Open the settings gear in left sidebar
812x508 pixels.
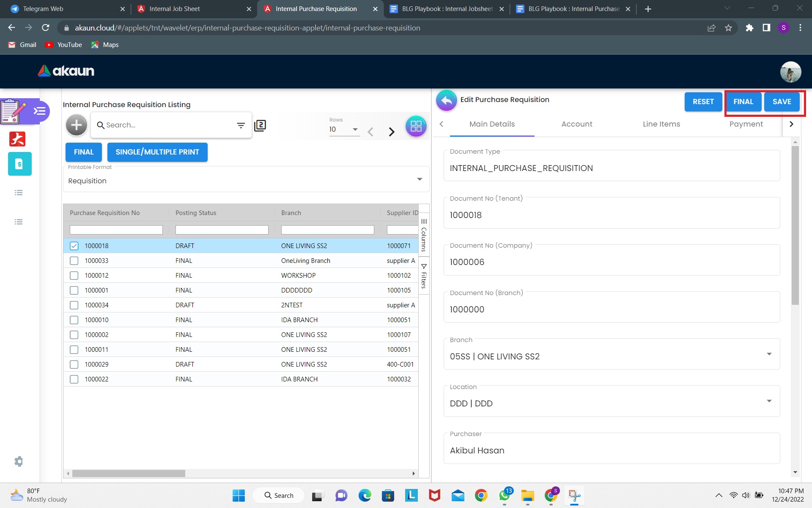pyautogui.click(x=19, y=461)
